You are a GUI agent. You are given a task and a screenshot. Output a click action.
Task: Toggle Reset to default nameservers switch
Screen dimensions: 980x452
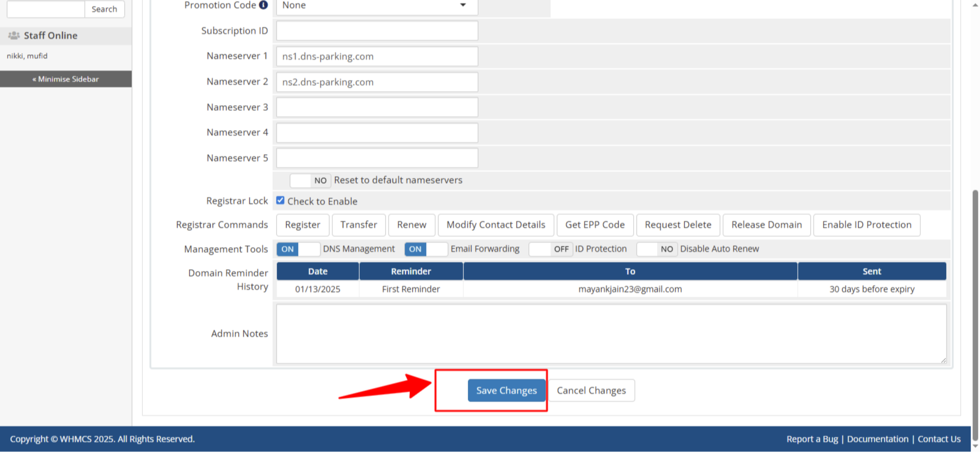310,180
